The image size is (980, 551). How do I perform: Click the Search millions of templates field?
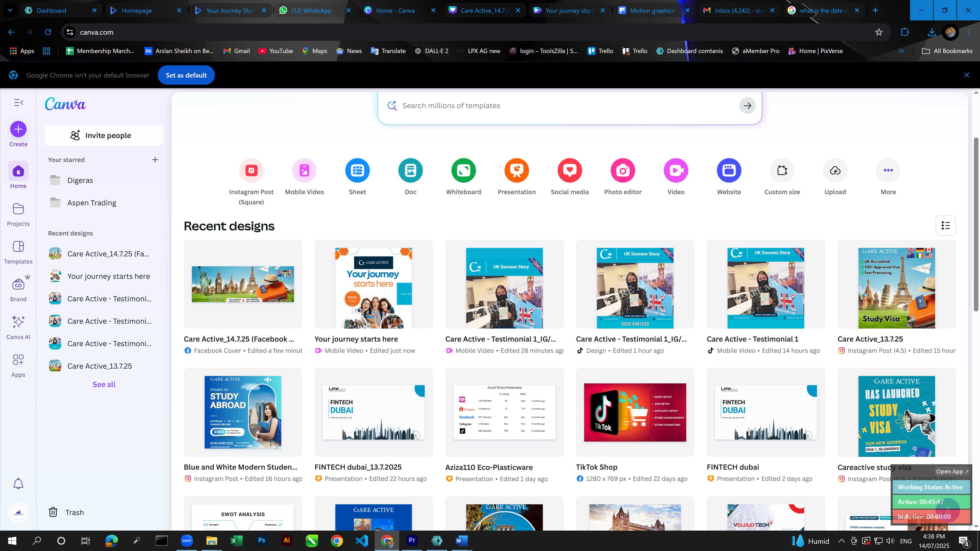(x=570, y=106)
